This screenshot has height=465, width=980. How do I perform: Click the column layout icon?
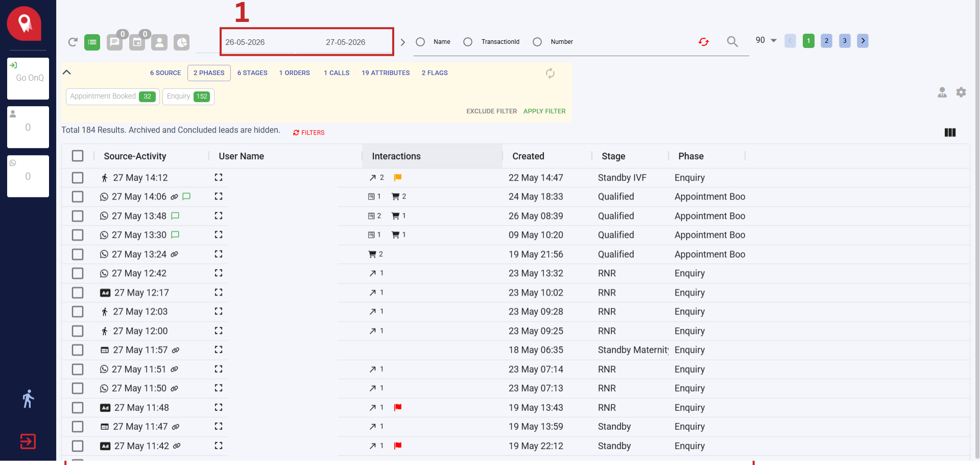tap(950, 132)
